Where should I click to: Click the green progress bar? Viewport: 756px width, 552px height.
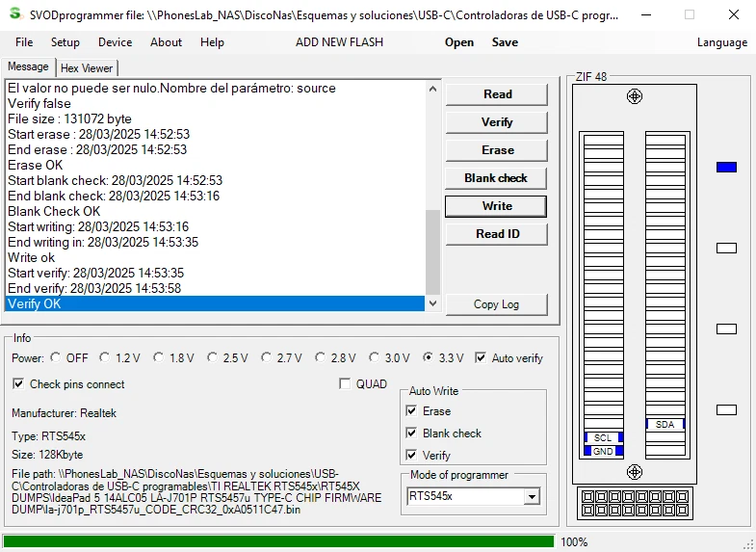(278, 541)
